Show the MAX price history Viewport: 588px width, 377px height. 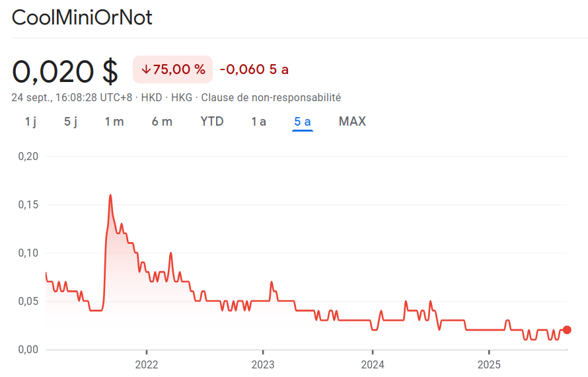[x=352, y=122]
